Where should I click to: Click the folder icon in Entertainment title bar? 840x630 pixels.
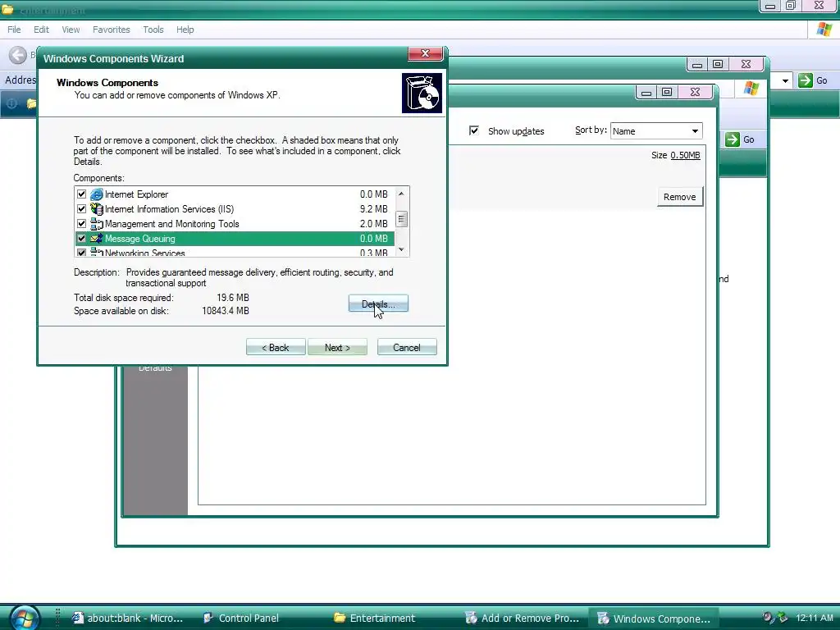pos(7,9)
